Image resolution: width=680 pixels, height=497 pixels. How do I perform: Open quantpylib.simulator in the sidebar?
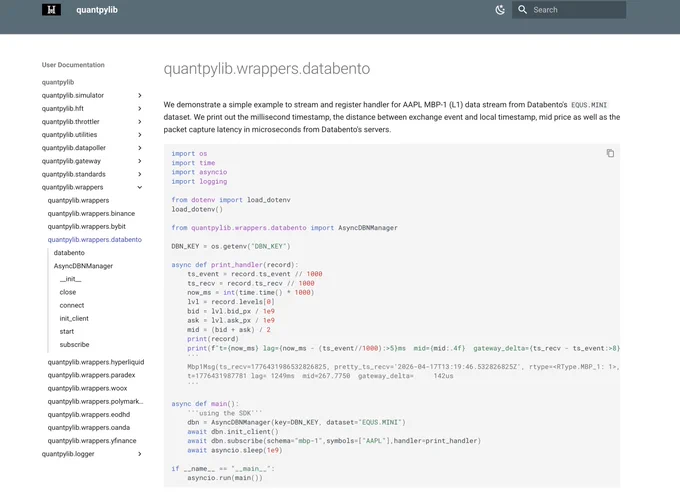73,95
